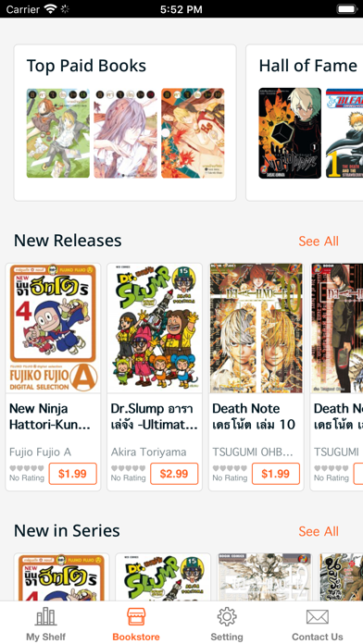This screenshot has width=363, height=644.
Task: Tap the star rating under New Ninja Hattori-Kun
Action: (x=27, y=468)
